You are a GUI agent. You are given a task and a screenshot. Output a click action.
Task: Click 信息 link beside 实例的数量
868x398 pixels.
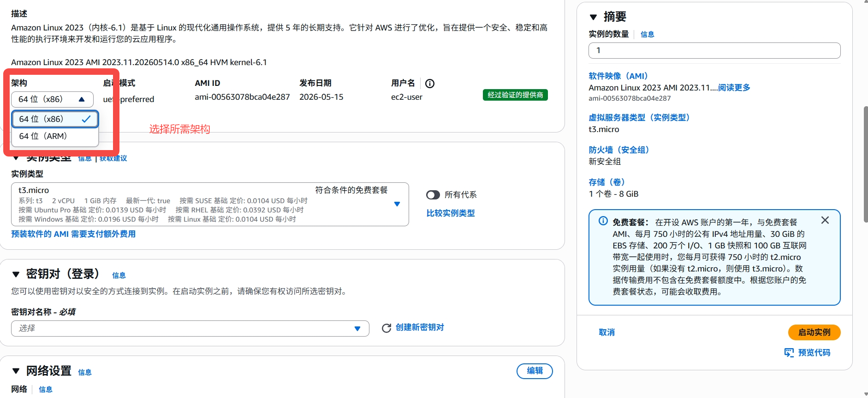(648, 35)
